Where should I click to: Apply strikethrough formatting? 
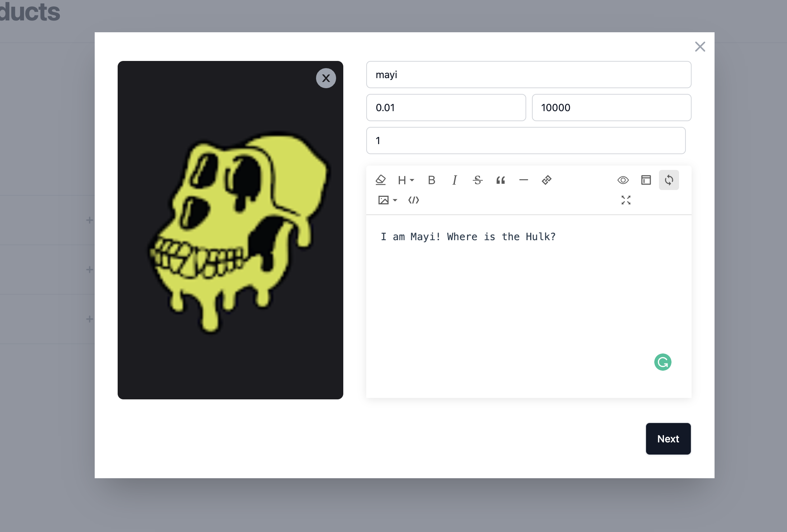point(477,180)
